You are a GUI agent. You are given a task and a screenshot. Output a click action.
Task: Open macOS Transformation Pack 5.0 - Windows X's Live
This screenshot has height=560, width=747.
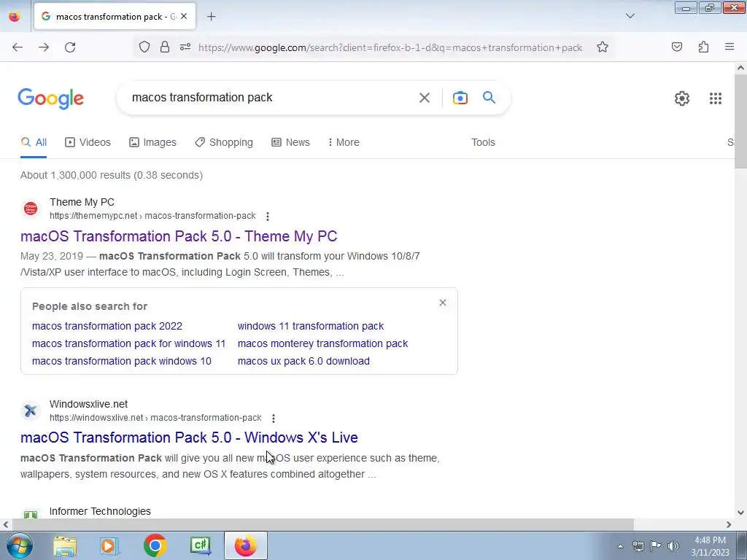click(189, 437)
